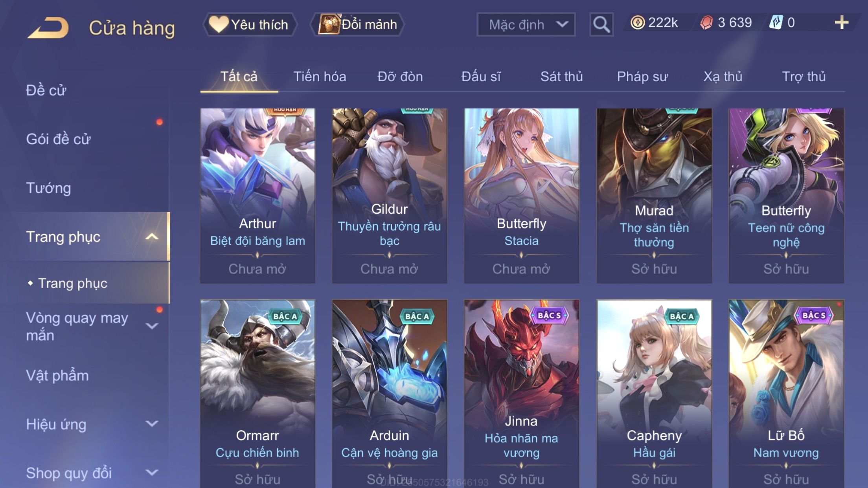Viewport: 868px width, 488px height.
Task: Expand the Vòng quay may mắn section
Action: coord(152,326)
